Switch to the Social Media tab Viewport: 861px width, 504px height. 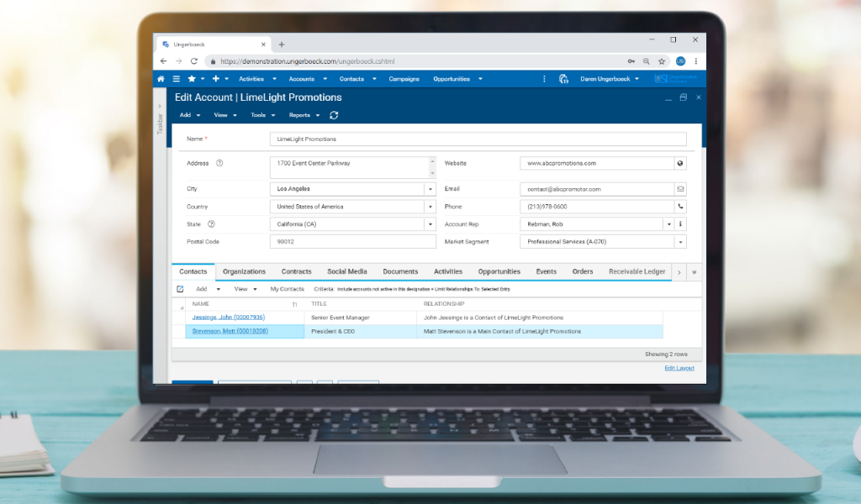(x=346, y=271)
